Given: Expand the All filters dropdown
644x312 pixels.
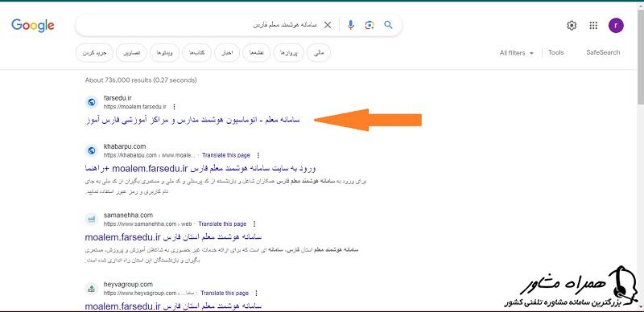Looking at the screenshot, I should point(517,52).
